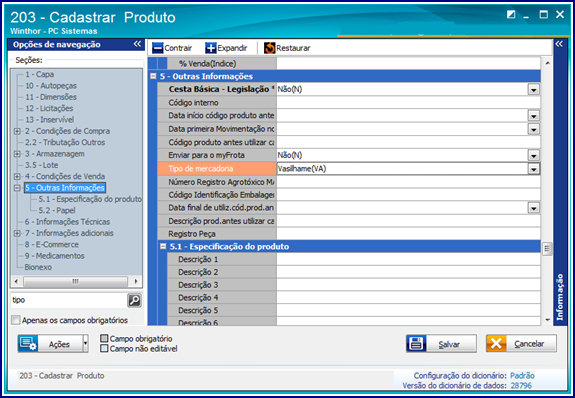Toggle Apenas os campos obrigatórios checkbox
Screen dimensions: 575x398
[16, 320]
